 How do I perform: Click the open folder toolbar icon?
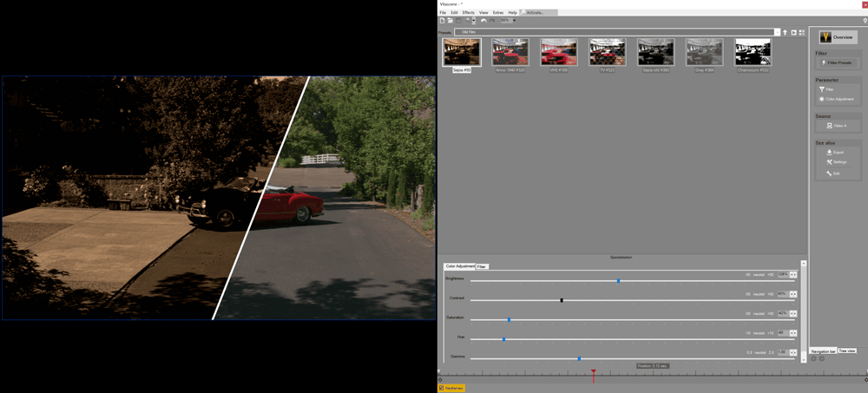(450, 21)
